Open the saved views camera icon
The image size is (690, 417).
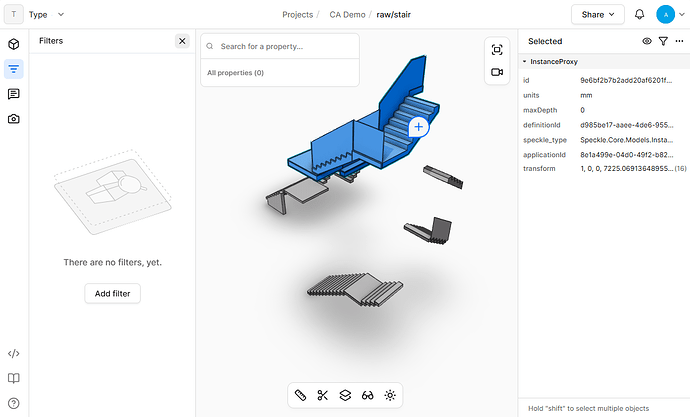(14, 119)
